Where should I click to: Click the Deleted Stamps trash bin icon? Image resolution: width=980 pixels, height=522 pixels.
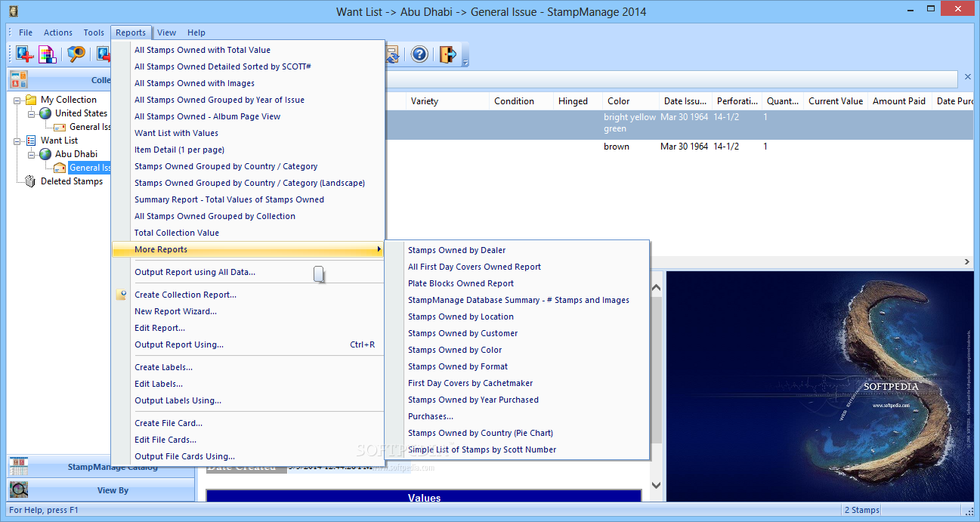click(x=31, y=181)
